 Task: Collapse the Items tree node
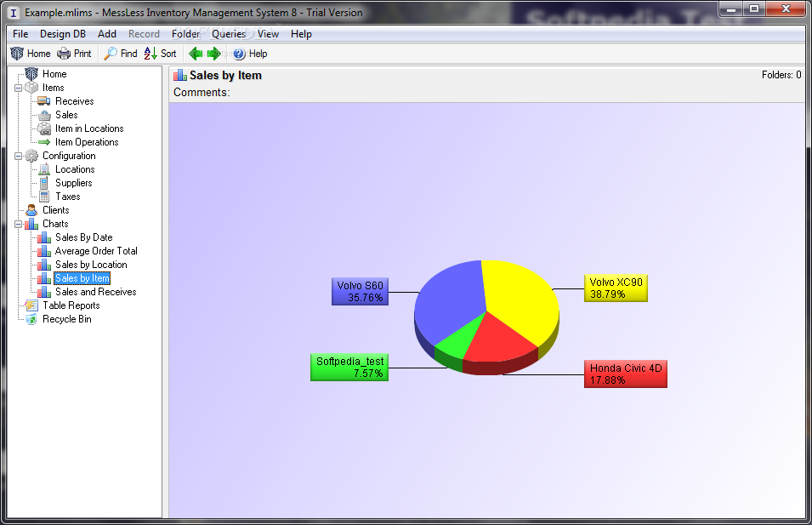point(18,88)
